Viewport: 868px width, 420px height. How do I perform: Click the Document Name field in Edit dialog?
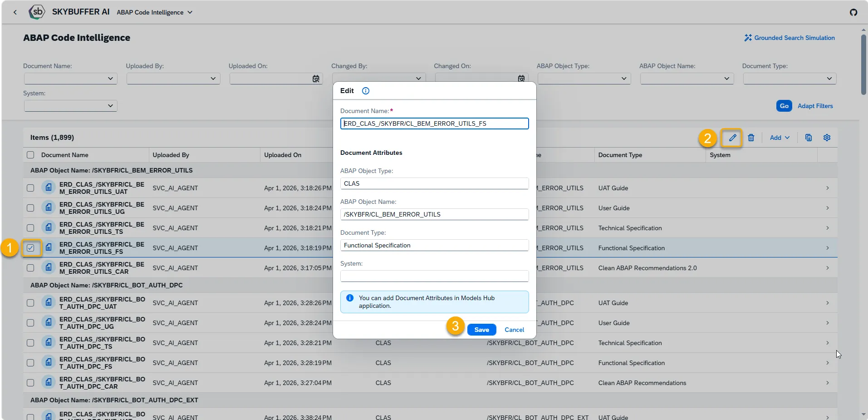434,124
